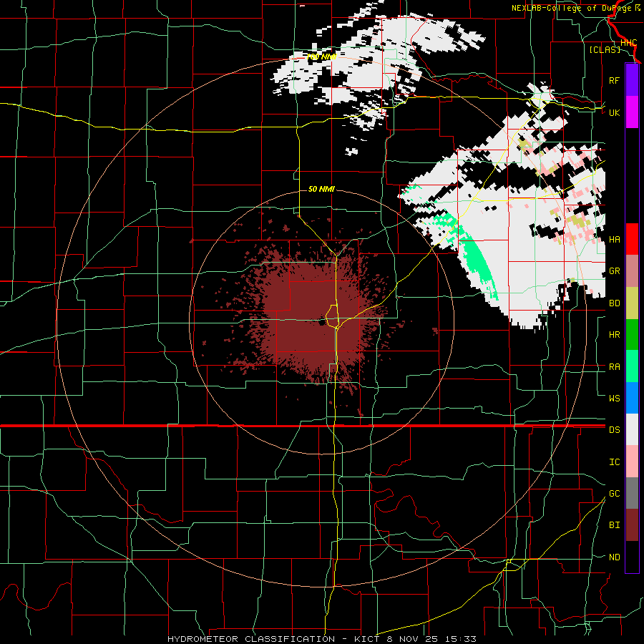Click the 'HYDROMETEOR CLASSIFICATION' title text
Viewport: 644px width, 644px height.
pyautogui.click(x=251, y=639)
